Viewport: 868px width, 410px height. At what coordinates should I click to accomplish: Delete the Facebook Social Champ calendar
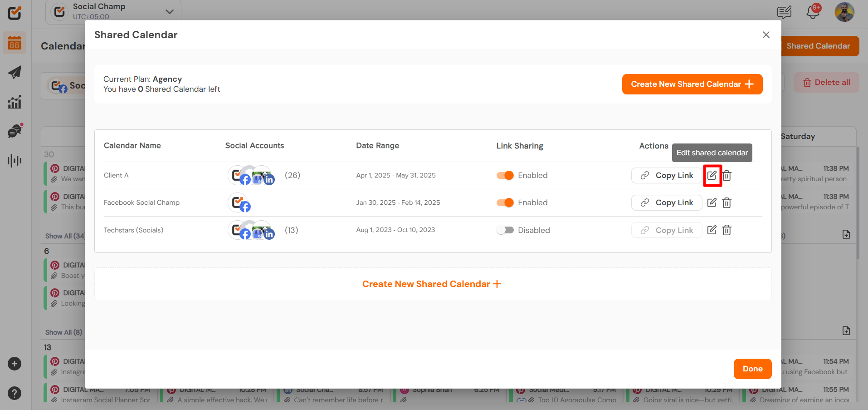tap(727, 203)
